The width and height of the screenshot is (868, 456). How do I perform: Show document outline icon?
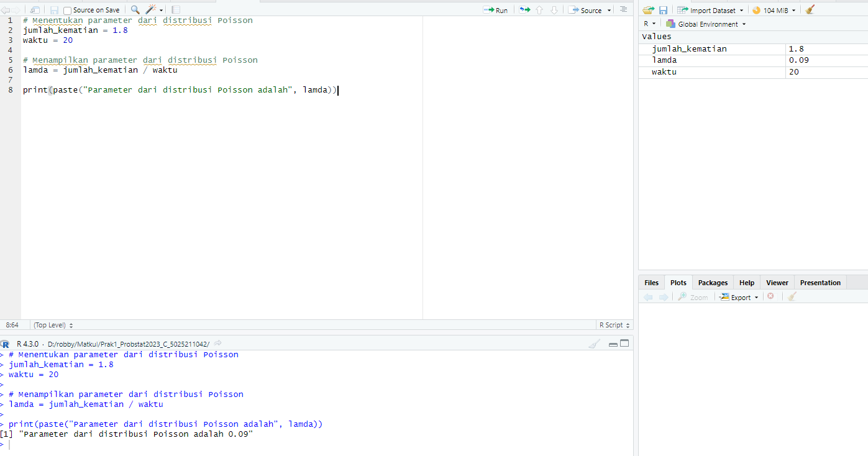tap(623, 10)
